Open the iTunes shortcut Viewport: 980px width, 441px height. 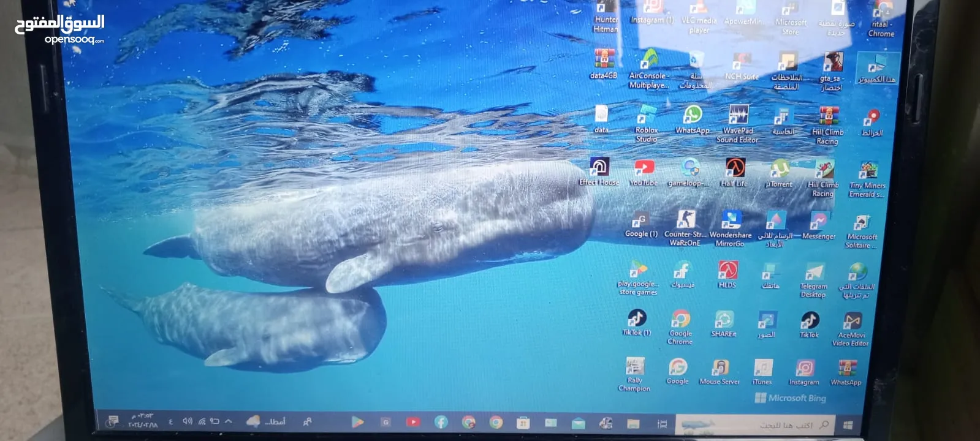pos(762,372)
